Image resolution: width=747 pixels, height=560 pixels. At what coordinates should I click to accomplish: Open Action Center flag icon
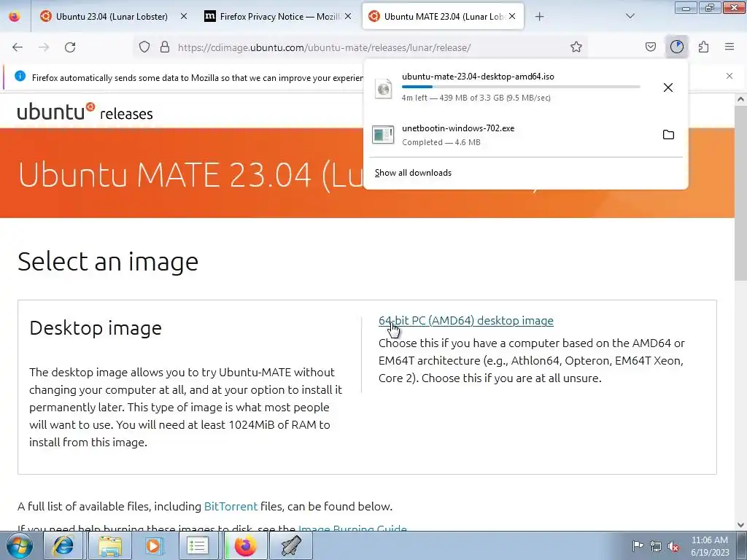pos(638,545)
